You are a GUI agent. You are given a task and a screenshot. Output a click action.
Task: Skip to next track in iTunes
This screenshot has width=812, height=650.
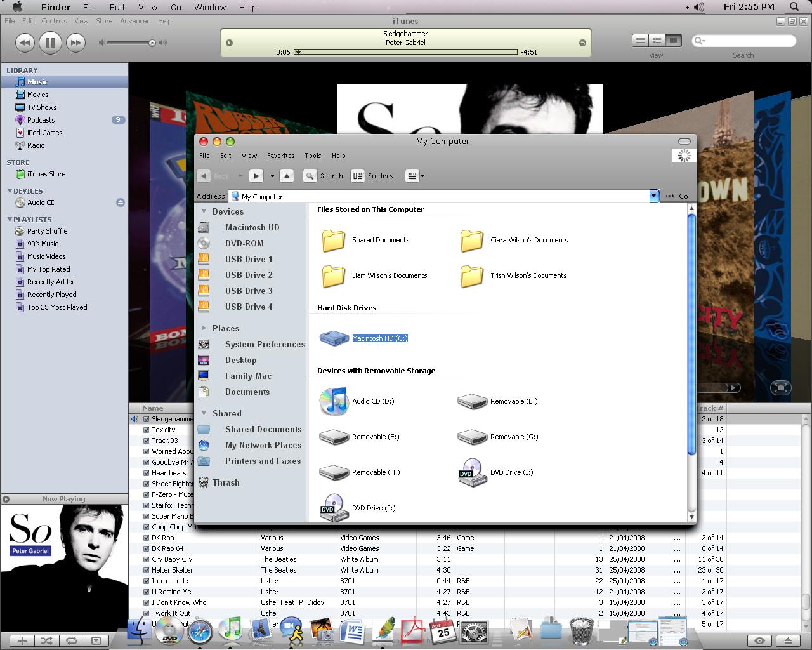(x=75, y=43)
